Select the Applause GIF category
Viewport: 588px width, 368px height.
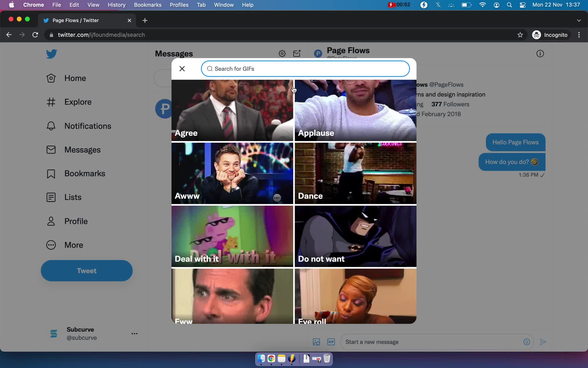coord(356,110)
